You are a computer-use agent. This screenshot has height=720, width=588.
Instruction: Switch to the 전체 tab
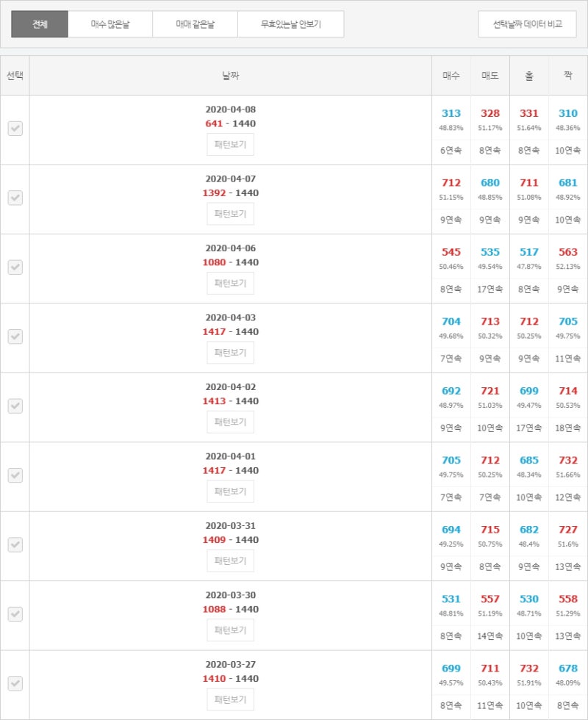[x=40, y=24]
